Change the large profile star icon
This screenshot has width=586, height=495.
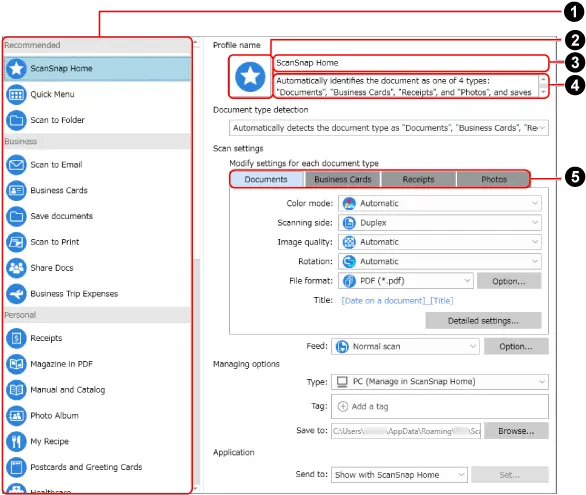250,77
